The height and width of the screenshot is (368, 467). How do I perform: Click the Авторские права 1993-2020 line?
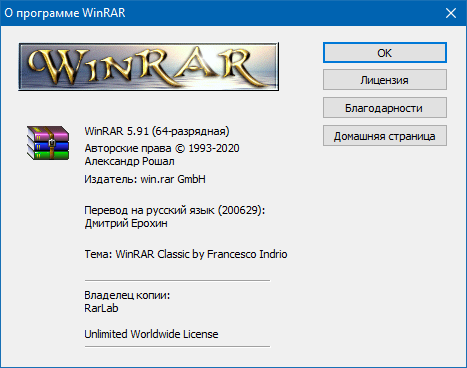tap(162, 148)
